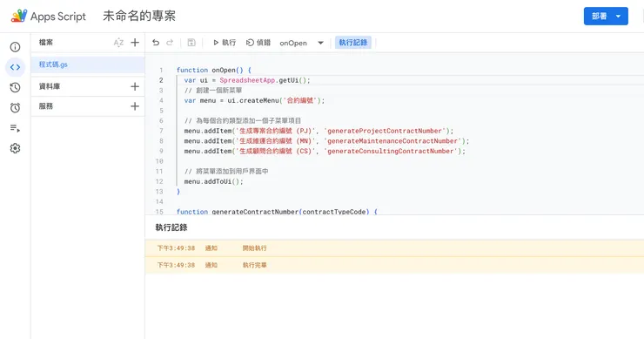This screenshot has width=644, height=339.
Task: Open the Executions list icon
Action: 15,128
